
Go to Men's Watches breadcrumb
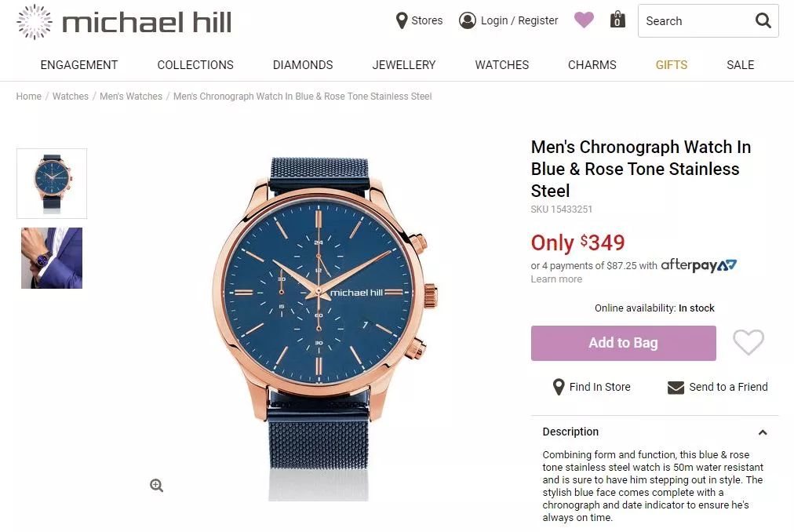click(131, 97)
